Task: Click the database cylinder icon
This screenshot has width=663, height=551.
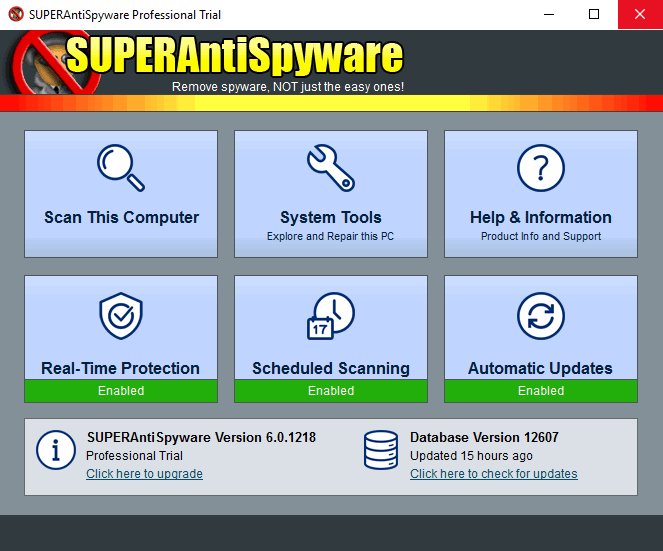Action: (381, 450)
